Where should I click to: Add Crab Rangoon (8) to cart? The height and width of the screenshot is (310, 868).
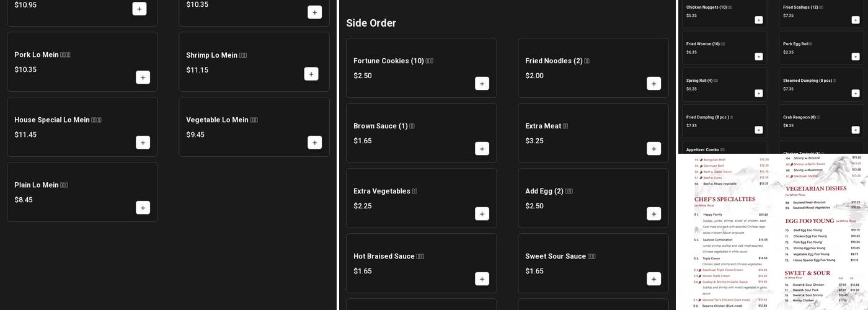[x=855, y=130]
